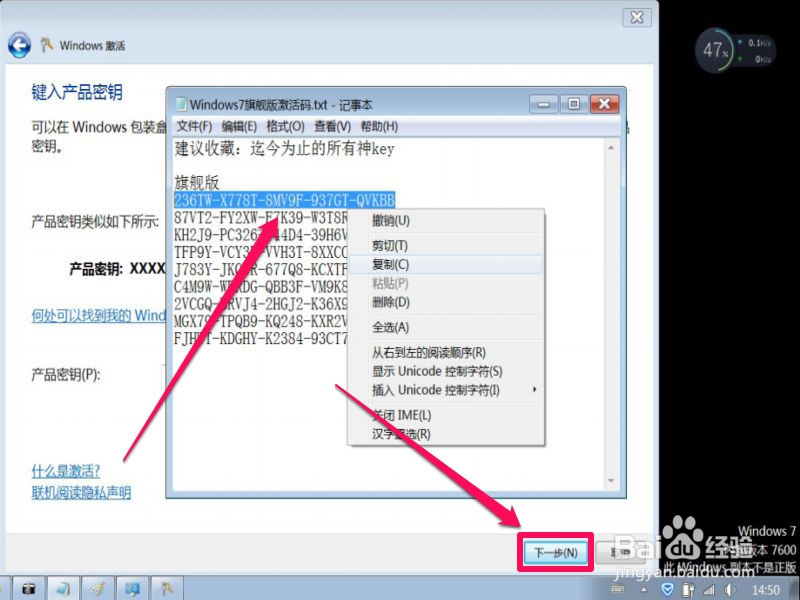Click the volume speaker tray icon
The width and height of the screenshot is (800, 600).
[x=728, y=590]
